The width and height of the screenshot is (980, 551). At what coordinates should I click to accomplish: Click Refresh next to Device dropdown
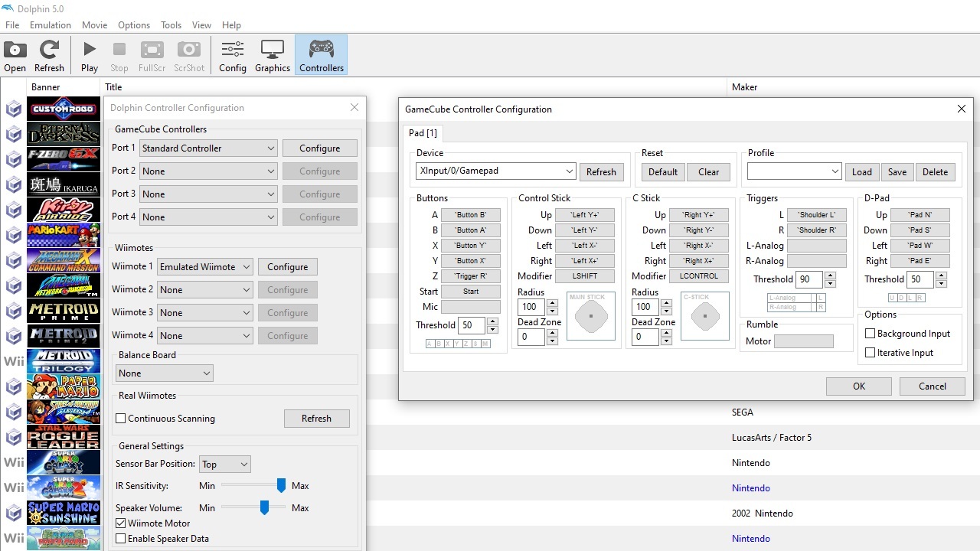tap(601, 172)
